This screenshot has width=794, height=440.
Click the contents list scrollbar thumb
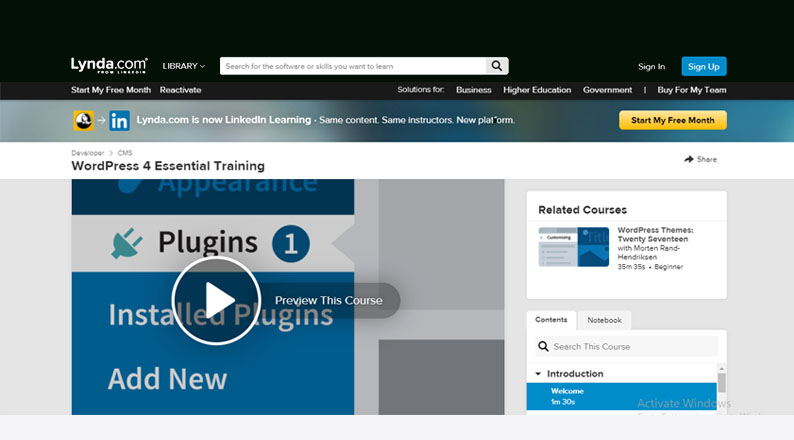pos(722,382)
